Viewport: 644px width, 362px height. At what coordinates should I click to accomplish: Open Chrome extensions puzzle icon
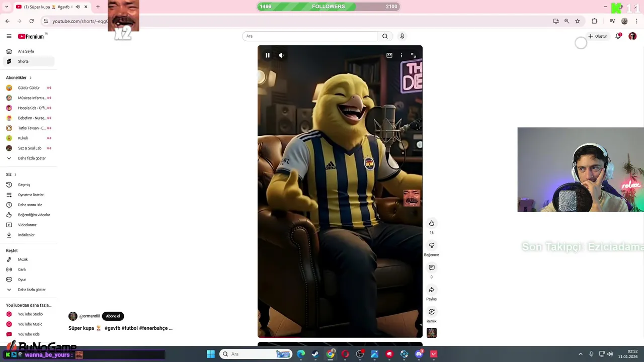tap(595, 21)
